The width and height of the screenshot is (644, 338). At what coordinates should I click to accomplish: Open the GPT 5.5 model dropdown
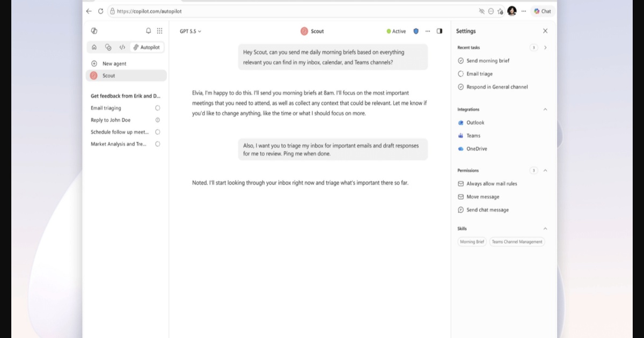tap(191, 31)
